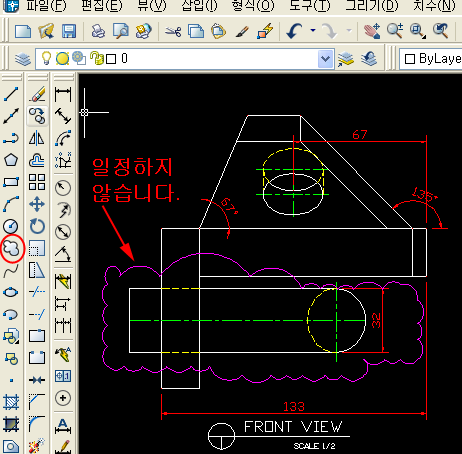Expand the layer list dropdown arrow
This screenshot has height=454, width=462.
point(325,59)
